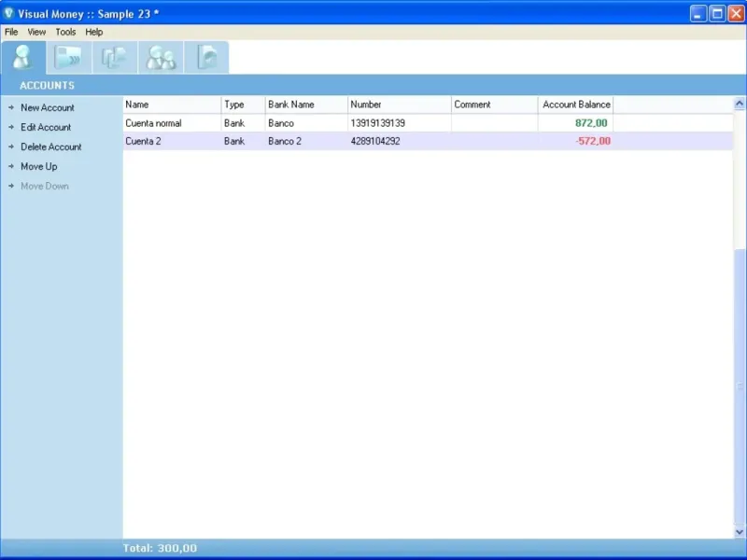Select the Cuenta normal row
Image resolution: width=747 pixels, height=560 pixels.
[428, 123]
